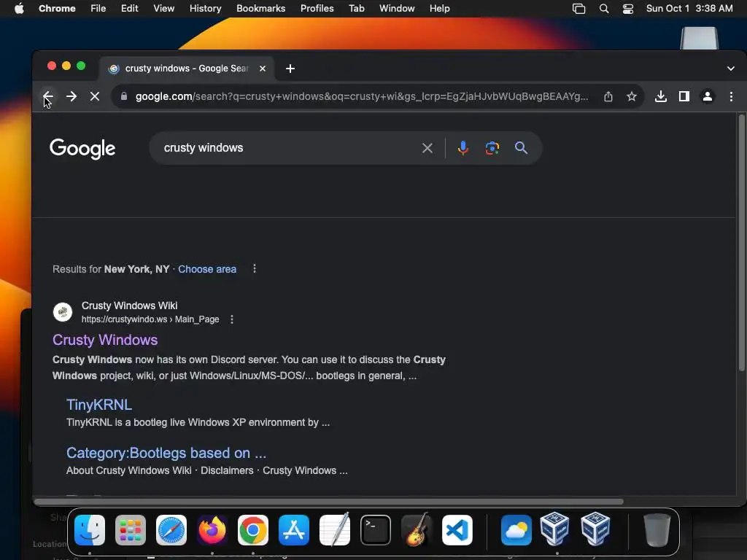Bookmark this tab with the star icon
The height and width of the screenshot is (560, 747).
631,97
